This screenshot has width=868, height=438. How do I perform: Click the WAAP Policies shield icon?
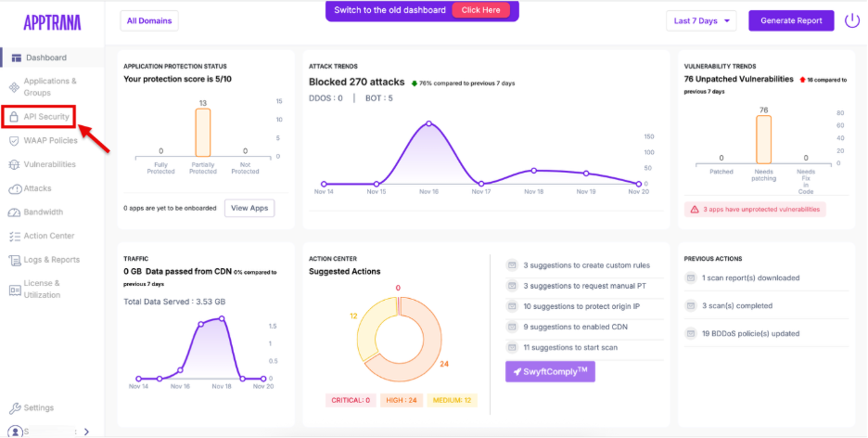tap(15, 141)
